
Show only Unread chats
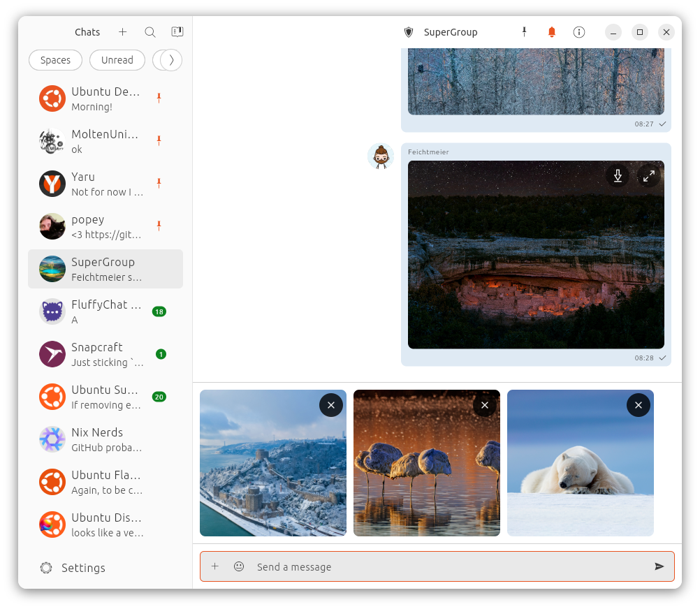pos(117,60)
